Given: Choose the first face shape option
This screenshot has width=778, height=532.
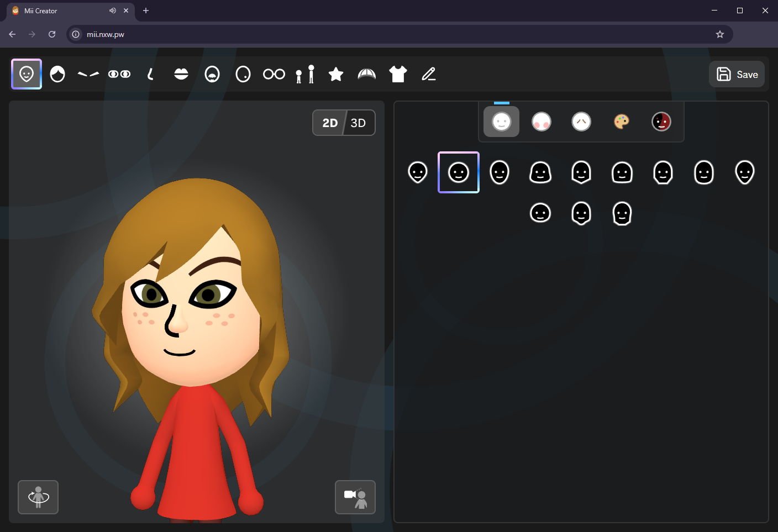Looking at the screenshot, I should [418, 172].
